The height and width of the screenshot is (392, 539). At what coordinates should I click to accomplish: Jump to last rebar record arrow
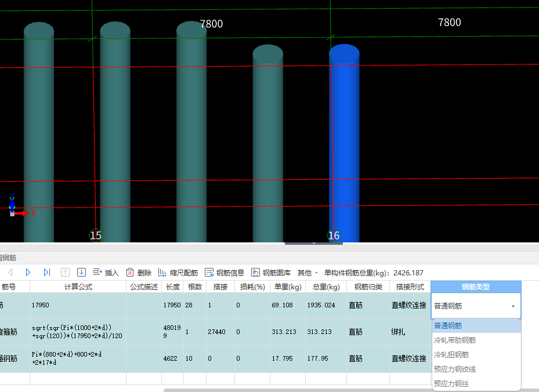pyautogui.click(x=47, y=273)
